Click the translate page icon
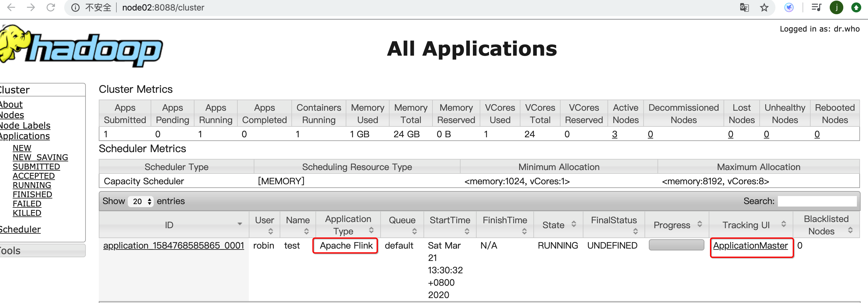This screenshot has width=868, height=303. pos(744,7)
